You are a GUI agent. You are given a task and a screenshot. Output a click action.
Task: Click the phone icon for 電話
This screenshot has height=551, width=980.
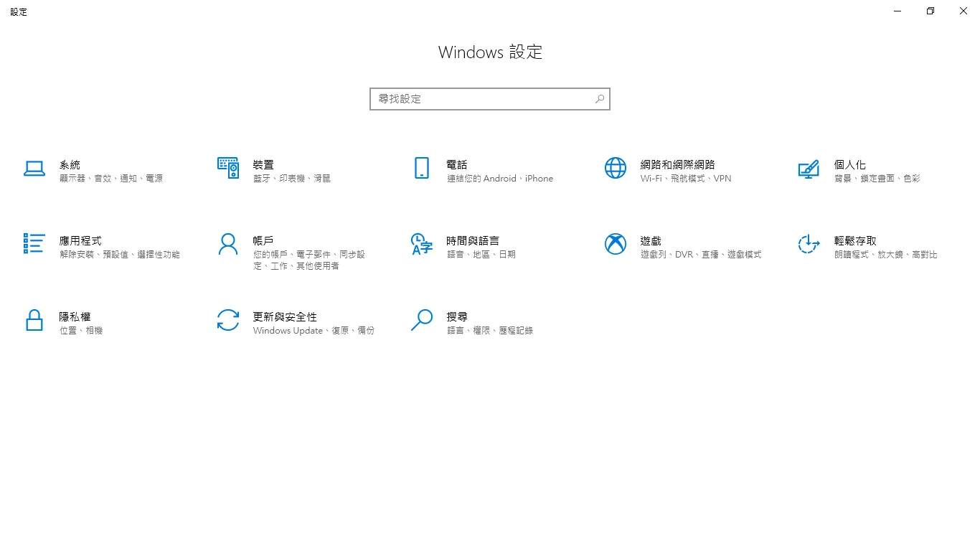point(422,168)
